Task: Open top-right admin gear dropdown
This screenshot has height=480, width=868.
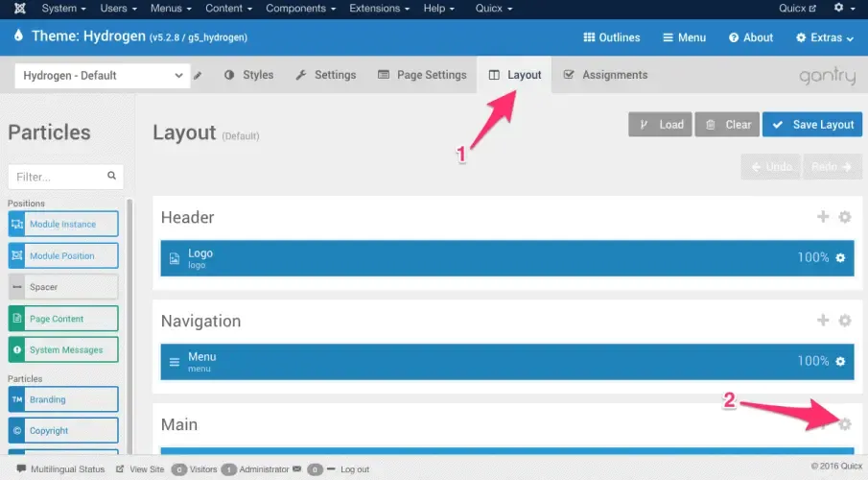Action: point(844,8)
